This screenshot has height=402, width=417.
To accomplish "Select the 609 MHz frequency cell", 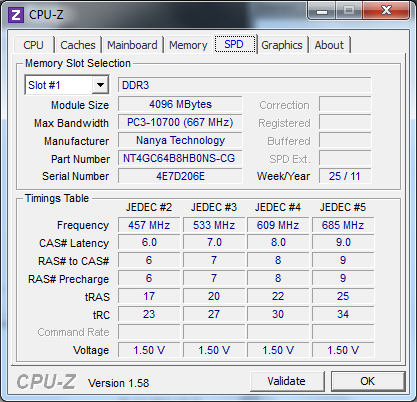I will point(278,225).
